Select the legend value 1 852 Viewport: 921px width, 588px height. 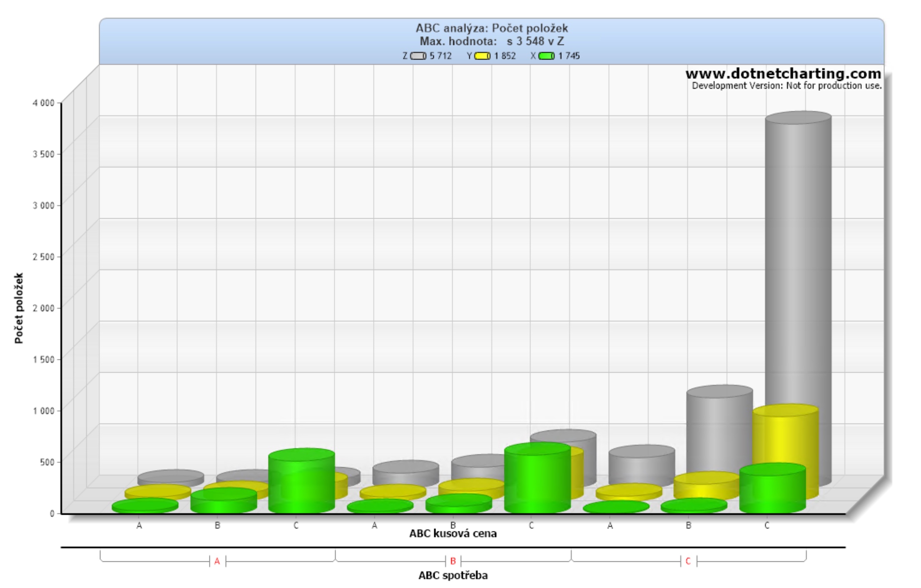pos(505,56)
